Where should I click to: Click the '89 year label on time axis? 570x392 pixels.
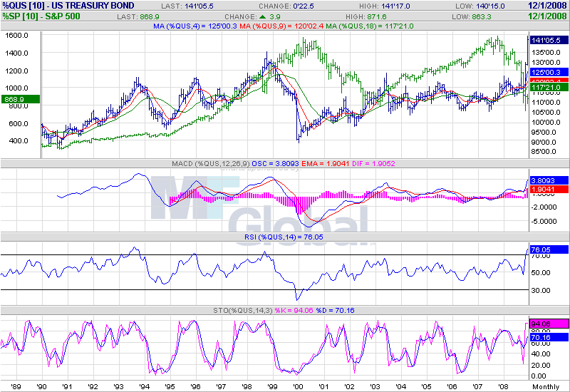coord(16,386)
